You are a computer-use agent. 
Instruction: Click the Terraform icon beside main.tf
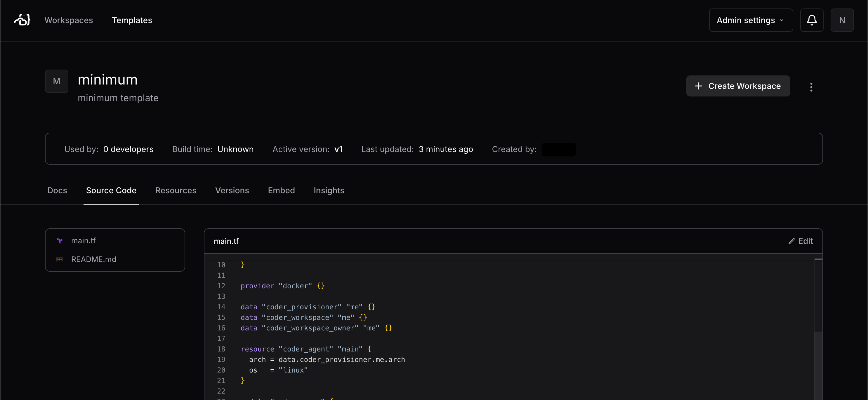pos(60,240)
